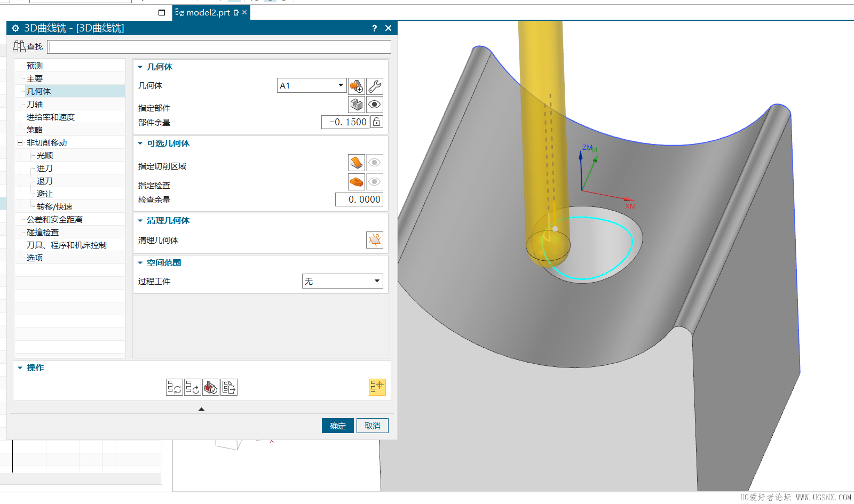Screen dimensions: 854x504
Task: Toggle display of the specified part
Action: tap(375, 105)
